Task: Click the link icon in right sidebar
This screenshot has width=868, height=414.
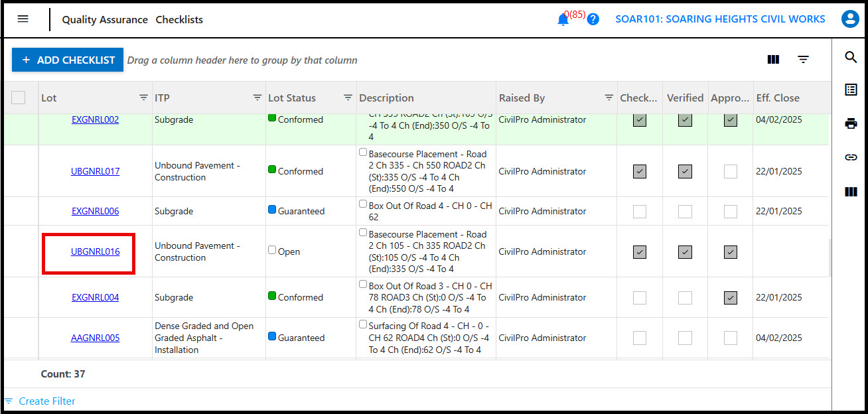Action: (851, 157)
